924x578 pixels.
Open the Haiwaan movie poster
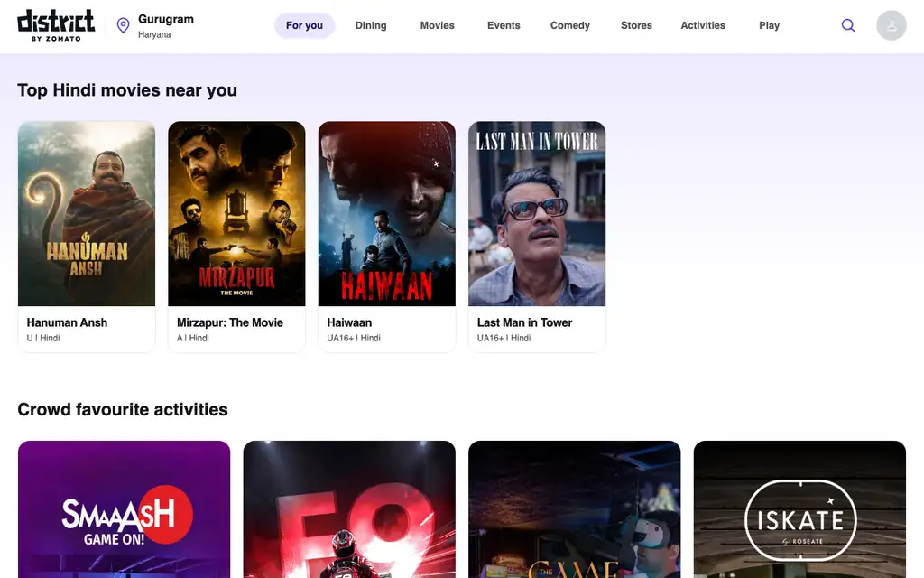(386, 213)
